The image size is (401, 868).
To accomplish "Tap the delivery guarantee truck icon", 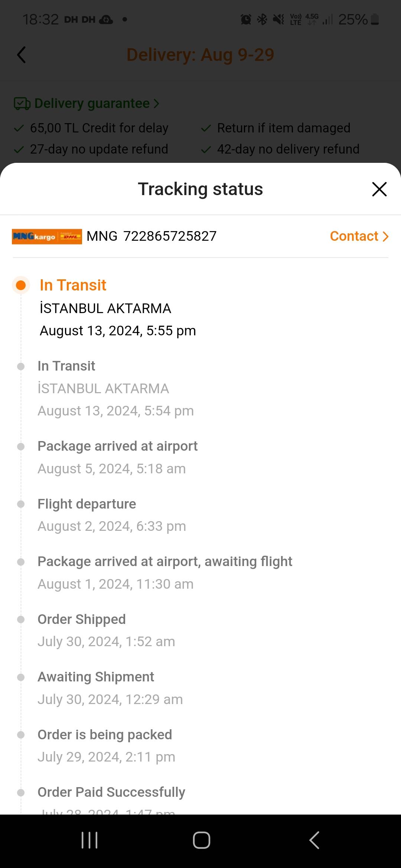I will click(x=22, y=103).
